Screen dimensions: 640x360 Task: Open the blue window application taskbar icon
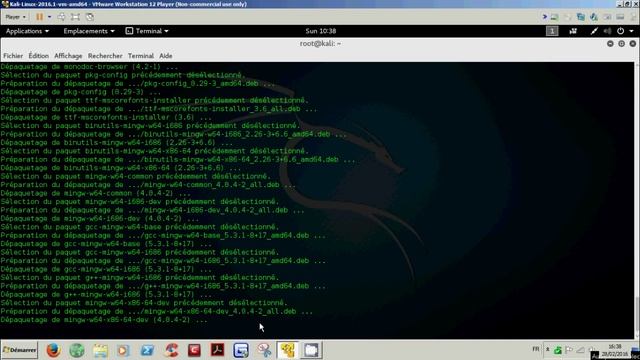[x=241, y=350]
